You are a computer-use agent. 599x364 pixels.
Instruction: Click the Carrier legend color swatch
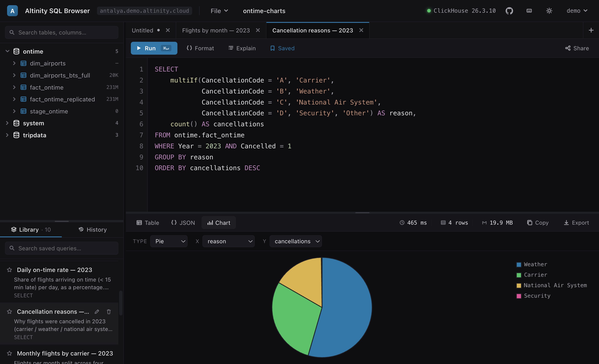(x=519, y=275)
